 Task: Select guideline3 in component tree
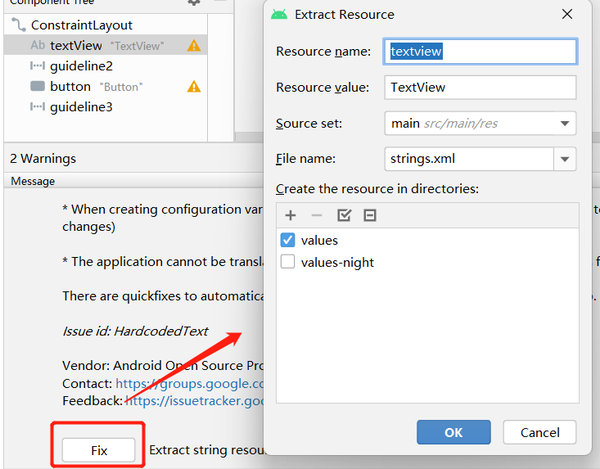[81, 107]
